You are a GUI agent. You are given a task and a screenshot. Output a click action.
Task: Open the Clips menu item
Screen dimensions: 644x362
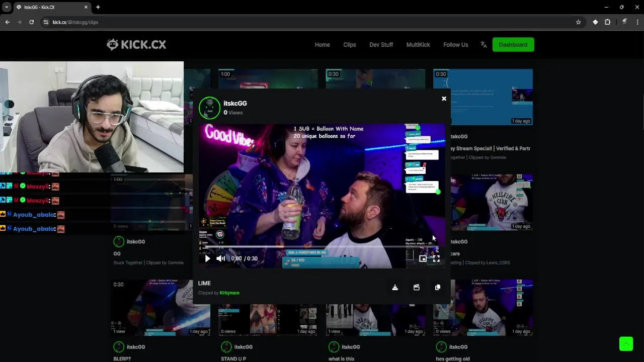click(x=350, y=45)
